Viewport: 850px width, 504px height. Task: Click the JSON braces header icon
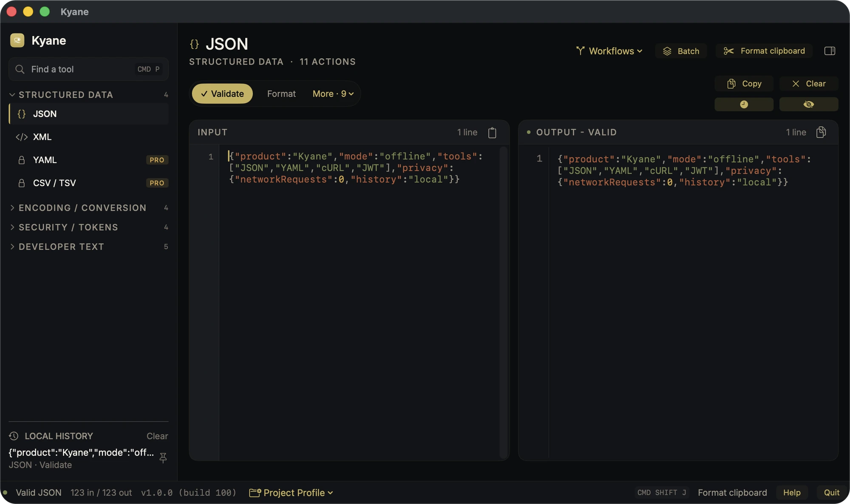tap(194, 44)
